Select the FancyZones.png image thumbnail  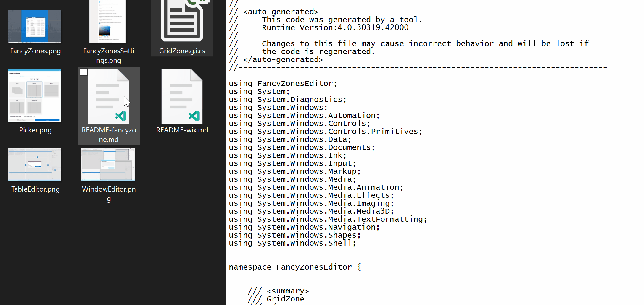pos(35,27)
